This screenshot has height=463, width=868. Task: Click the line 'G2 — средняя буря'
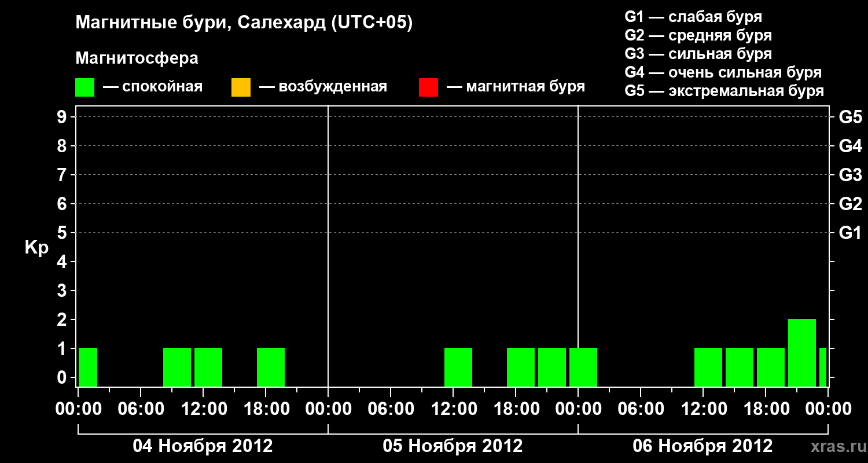(x=698, y=35)
